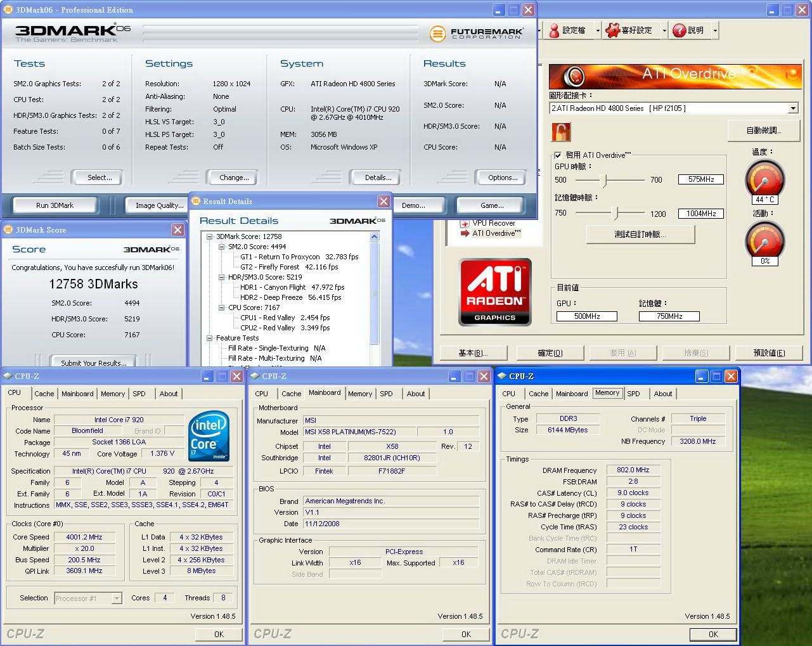Click the 基本(B)... button
Viewport: 812px width, 646px height.
473,353
